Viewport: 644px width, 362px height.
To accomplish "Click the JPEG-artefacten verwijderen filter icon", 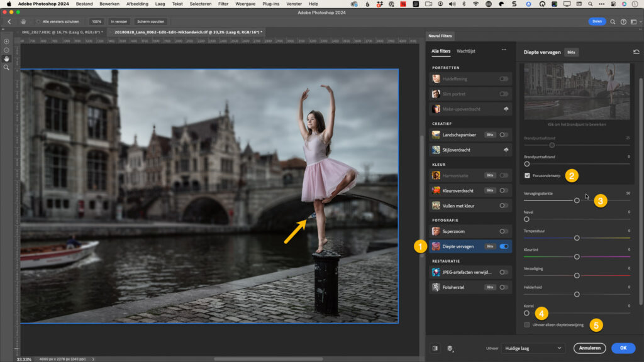I will tap(436, 272).
